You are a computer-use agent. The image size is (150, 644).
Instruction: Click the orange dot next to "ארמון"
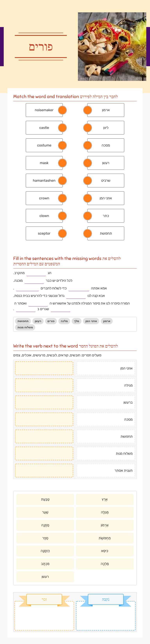click(x=88, y=110)
